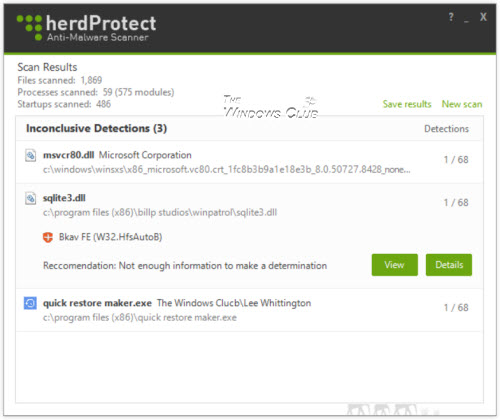Open Details for the sqlite3.dll detection
The image size is (500, 420).
point(449,265)
